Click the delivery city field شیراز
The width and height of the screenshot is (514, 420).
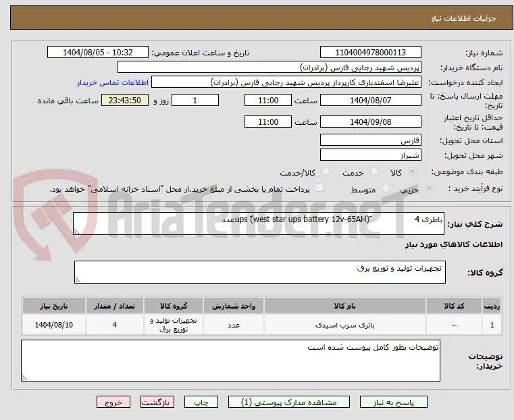pos(370,155)
